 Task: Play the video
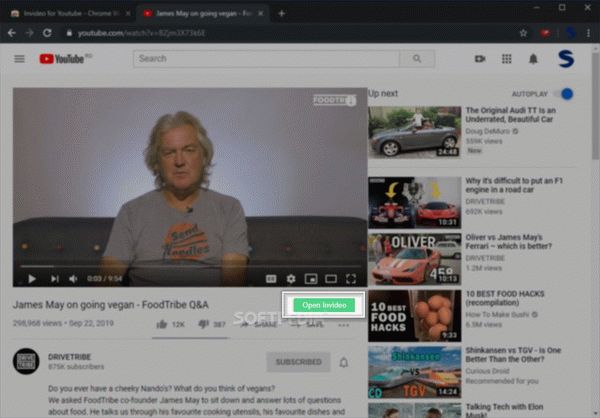pyautogui.click(x=32, y=279)
